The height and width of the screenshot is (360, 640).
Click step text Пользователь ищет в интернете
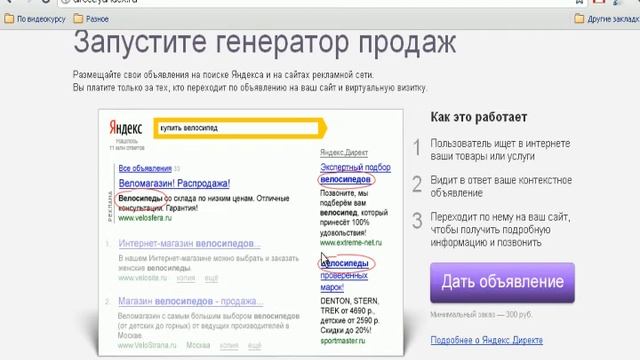[500, 150]
